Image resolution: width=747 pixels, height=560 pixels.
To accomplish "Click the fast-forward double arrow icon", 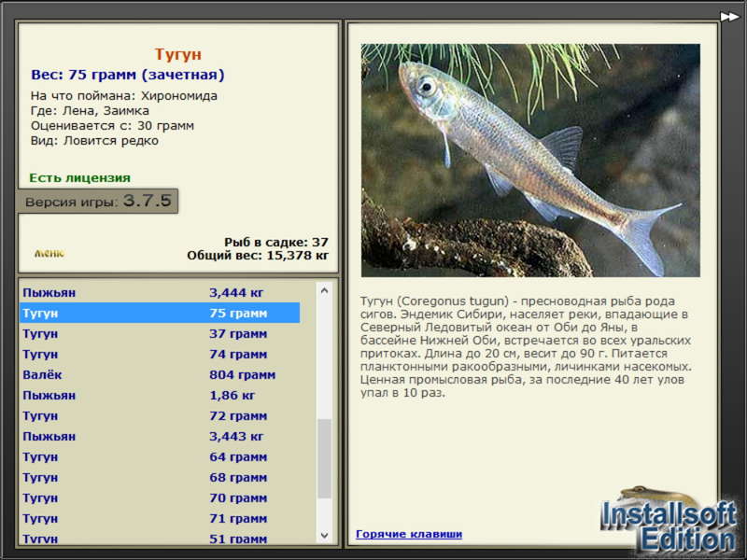I will tap(729, 17).
